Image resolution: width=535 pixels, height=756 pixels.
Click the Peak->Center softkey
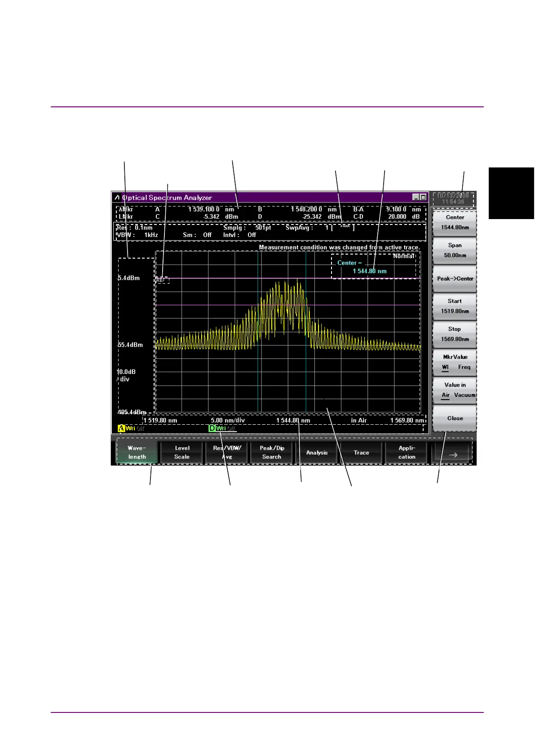[x=455, y=279]
